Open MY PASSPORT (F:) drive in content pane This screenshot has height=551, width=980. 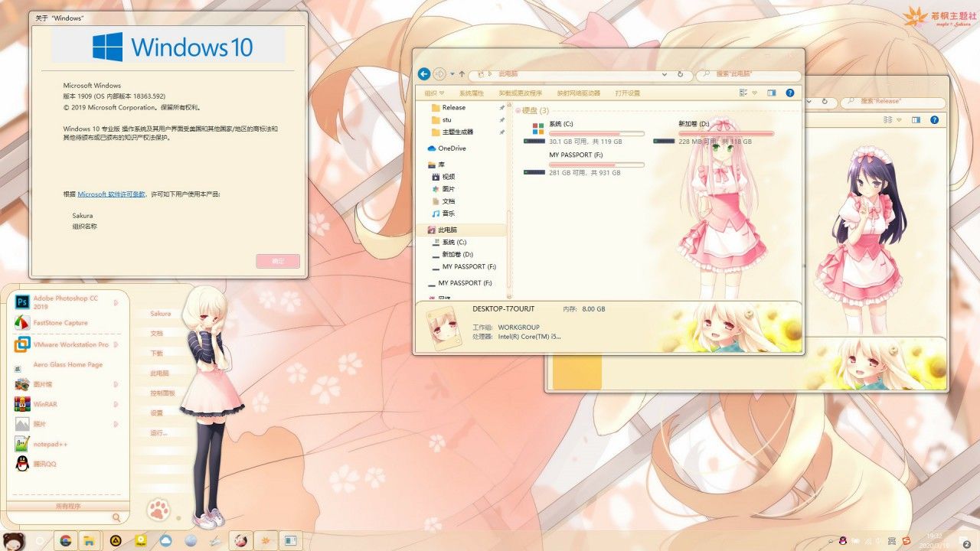[583, 163]
